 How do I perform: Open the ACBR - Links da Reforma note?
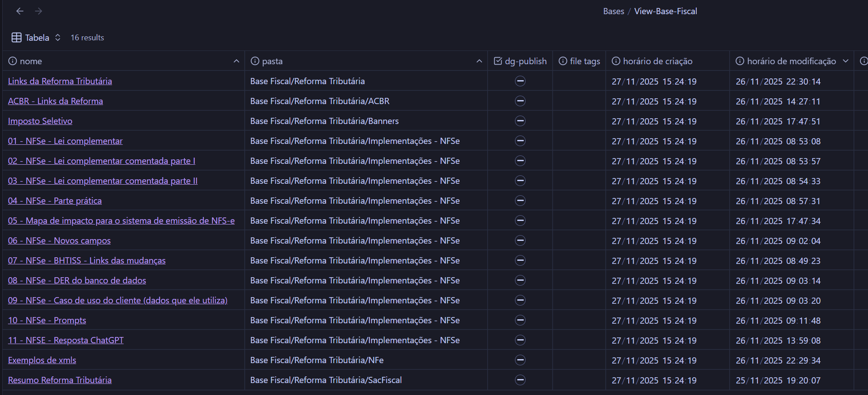[x=55, y=101]
